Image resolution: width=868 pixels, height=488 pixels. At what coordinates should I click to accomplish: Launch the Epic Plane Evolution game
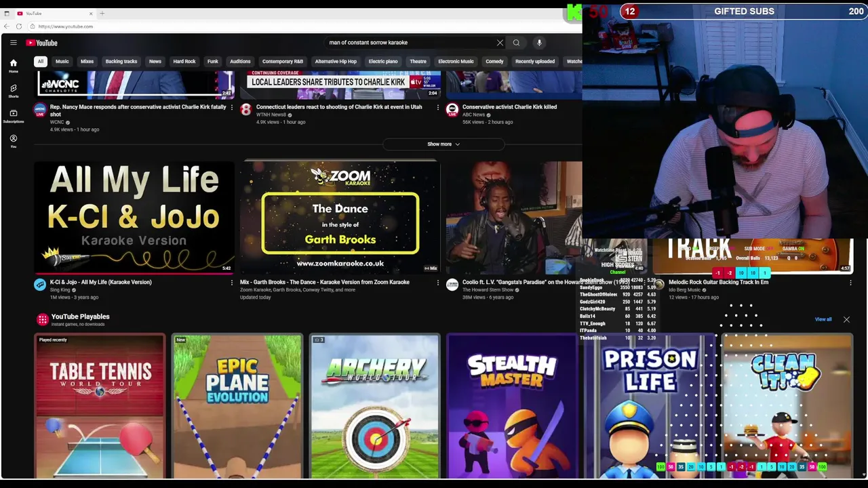237,407
